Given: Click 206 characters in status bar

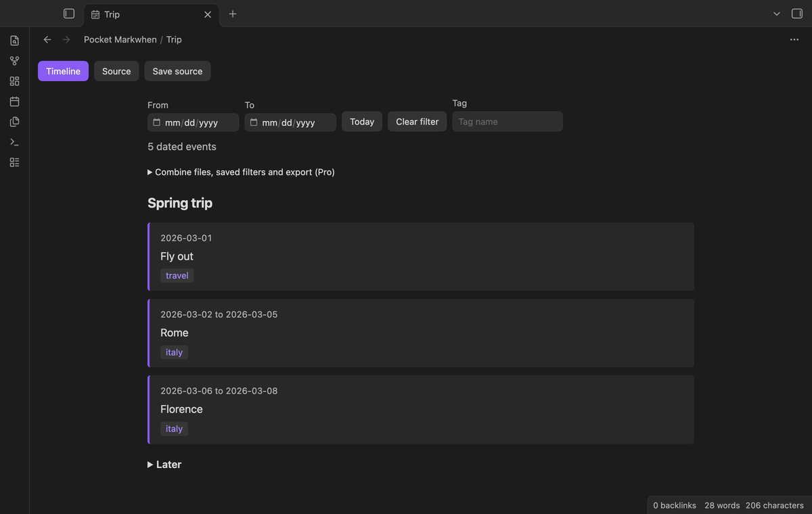Looking at the screenshot, I should [x=775, y=505].
